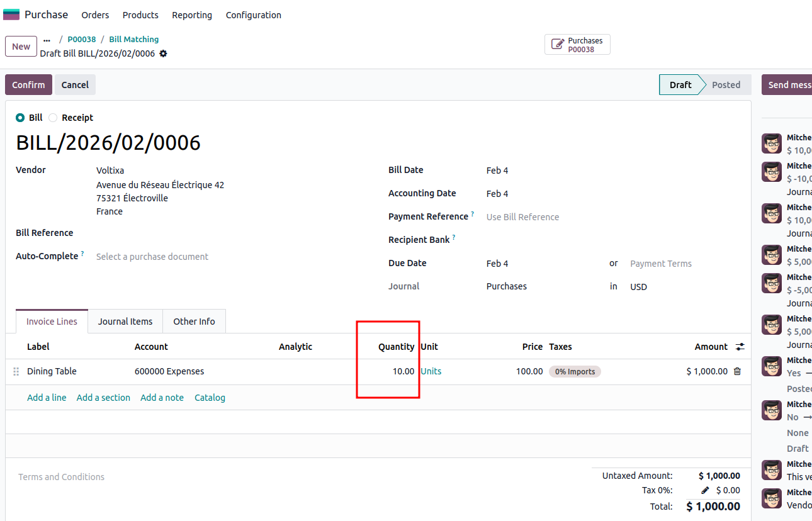Click the Purchase app logo icon
This screenshot has width=812, height=521.
point(11,14)
